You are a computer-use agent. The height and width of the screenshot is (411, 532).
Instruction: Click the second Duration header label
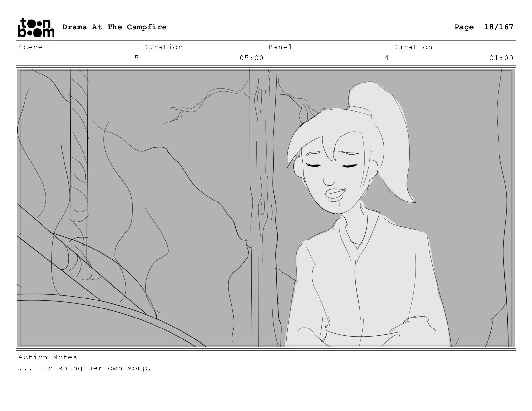(413, 47)
